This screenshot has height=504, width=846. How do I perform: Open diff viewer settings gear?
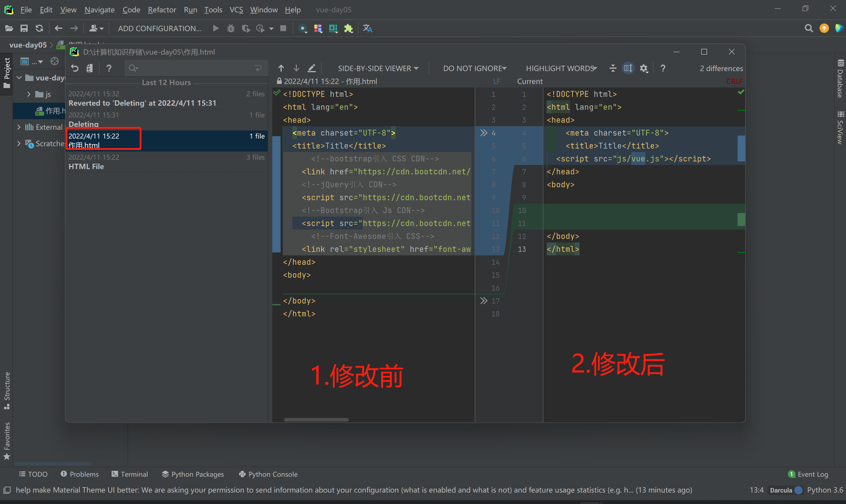(644, 68)
